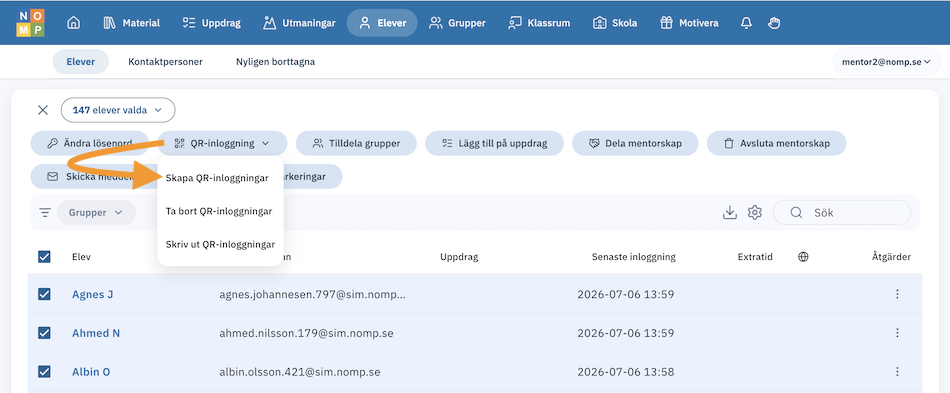Click Tilldela grupper button
The width and height of the screenshot is (950, 393).
(x=356, y=144)
